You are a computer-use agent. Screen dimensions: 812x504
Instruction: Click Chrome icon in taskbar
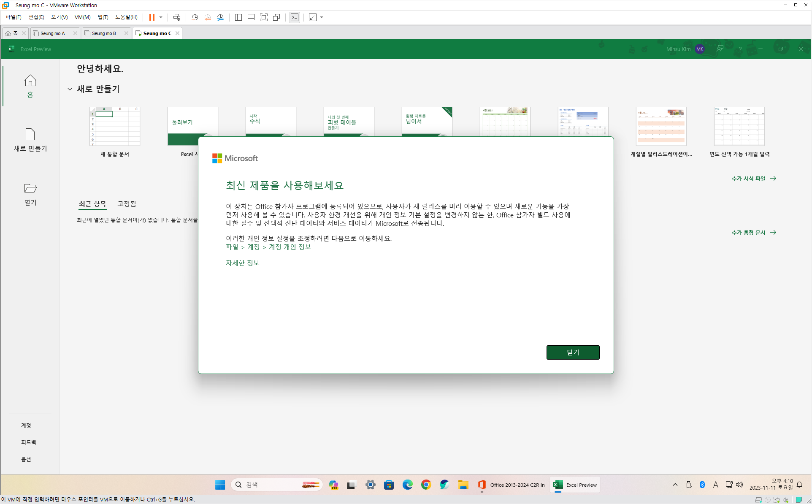(426, 485)
